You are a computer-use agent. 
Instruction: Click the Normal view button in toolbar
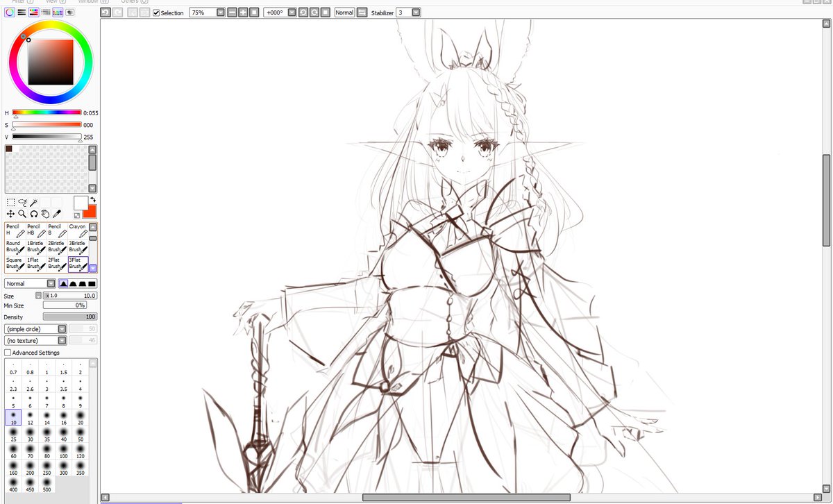[344, 12]
